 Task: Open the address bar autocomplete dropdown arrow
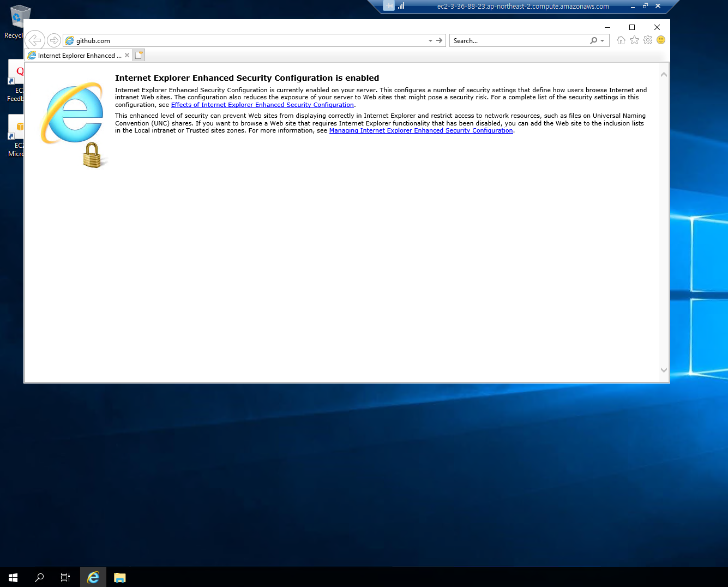(x=430, y=40)
